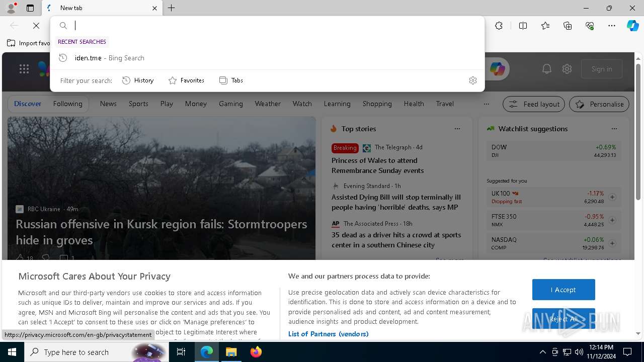Image resolution: width=644 pixels, height=362 pixels.
Task: Click the I Accept button
Action: click(x=563, y=290)
